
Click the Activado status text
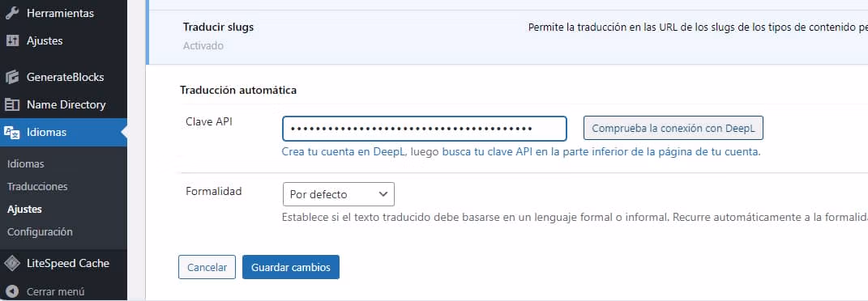pyautogui.click(x=203, y=46)
